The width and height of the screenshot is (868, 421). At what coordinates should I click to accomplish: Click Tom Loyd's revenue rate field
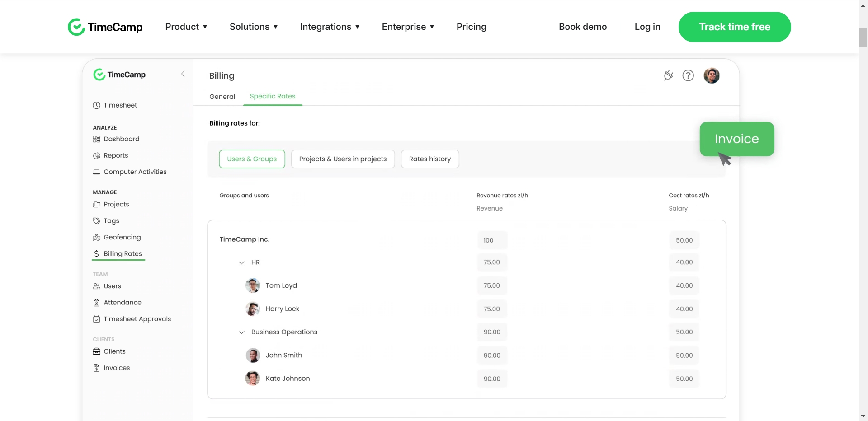492,285
